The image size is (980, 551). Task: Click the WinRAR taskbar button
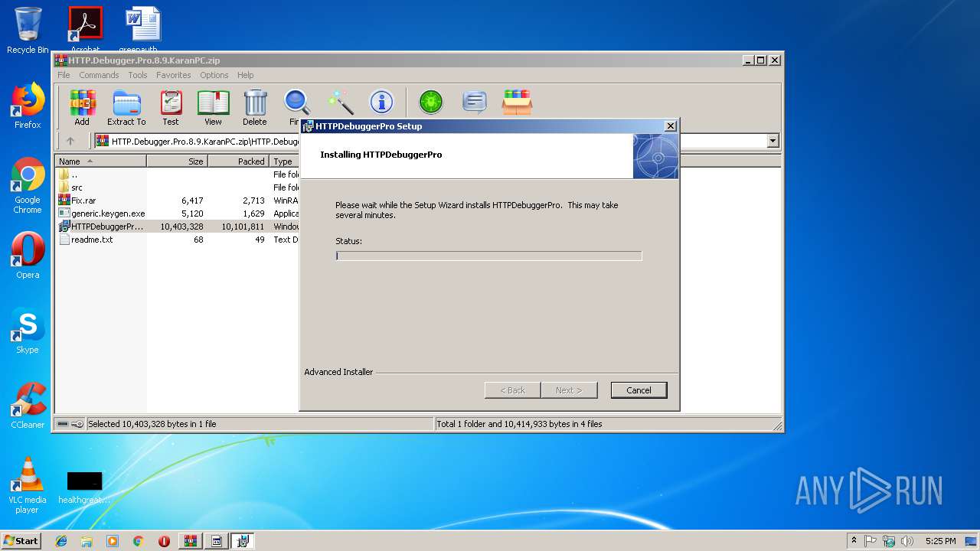[190, 541]
